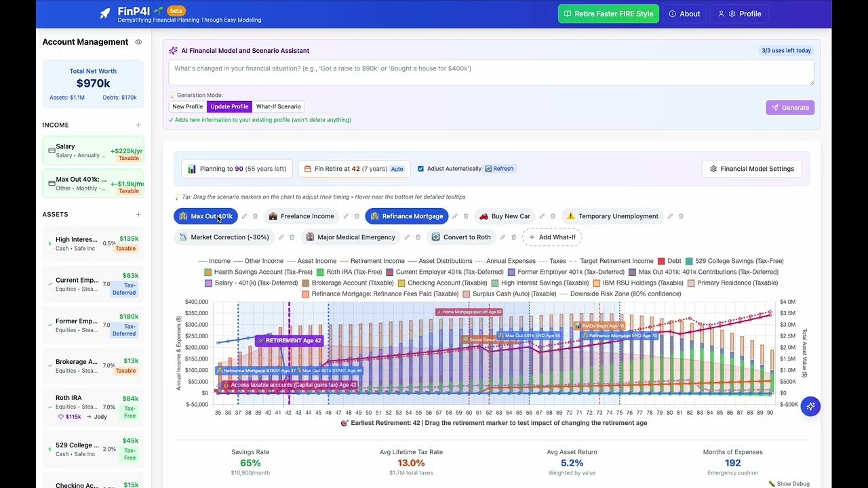
Task: Open the About menu in the header
Action: [684, 13]
